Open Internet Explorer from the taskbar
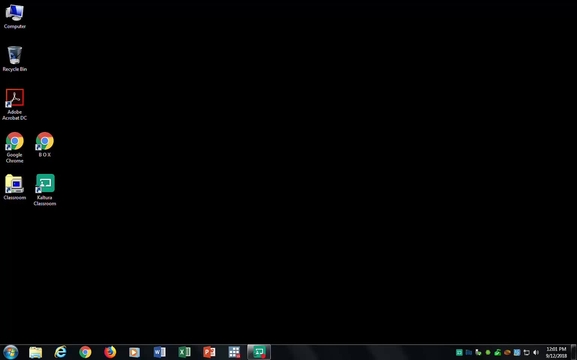The image size is (577, 360). click(60, 352)
